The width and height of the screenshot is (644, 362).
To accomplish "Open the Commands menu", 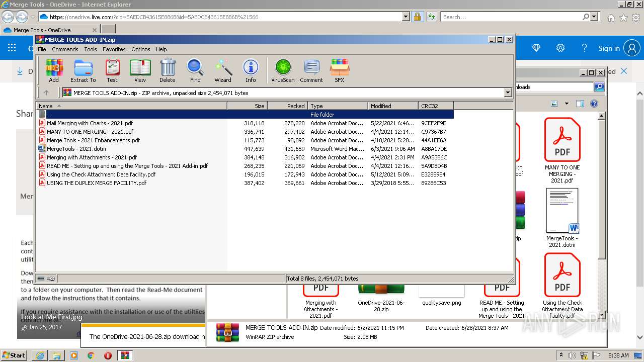I will (65, 49).
